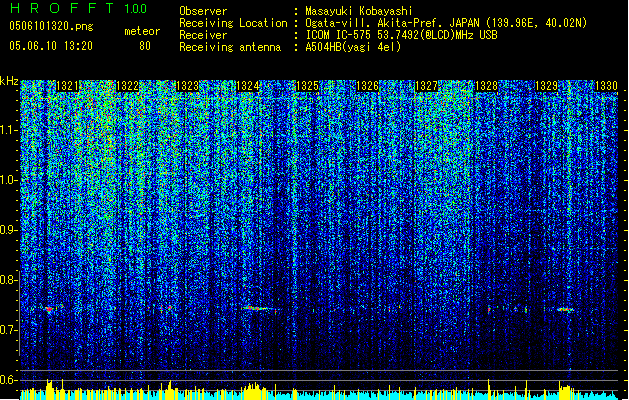Select the 1323 time marker
The width and height of the screenshot is (629, 400).
187,86
